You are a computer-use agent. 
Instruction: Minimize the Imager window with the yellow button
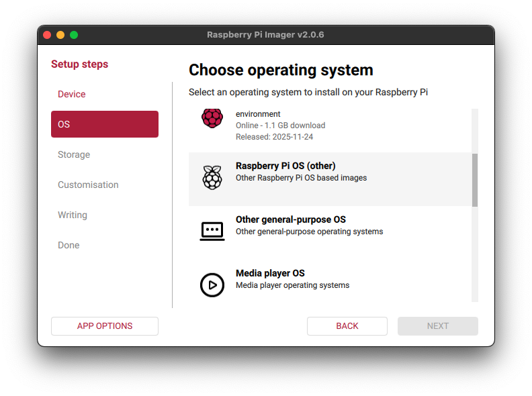[60, 35]
